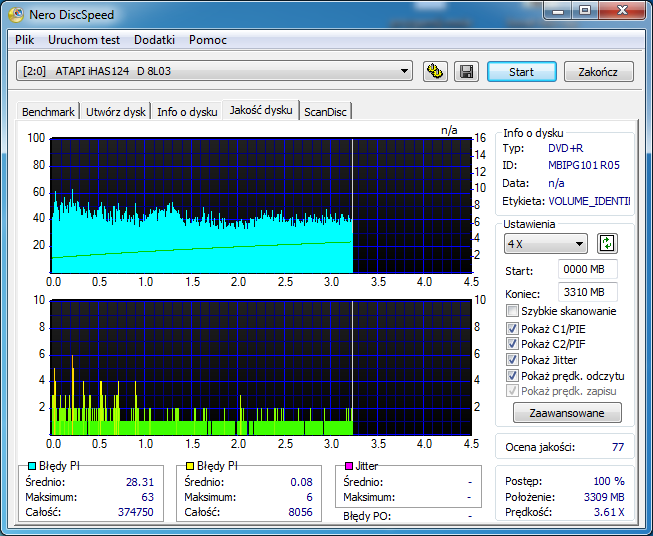
Task: Click the yellow Błędy PI color swatch
Action: coord(190,466)
